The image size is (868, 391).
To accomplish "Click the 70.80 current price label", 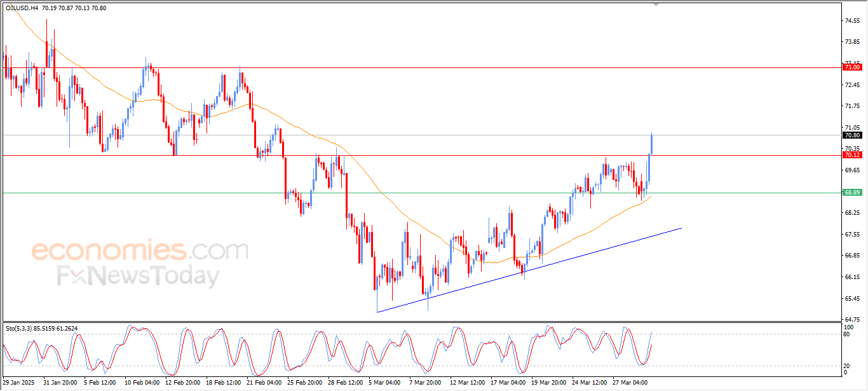I will click(x=851, y=135).
